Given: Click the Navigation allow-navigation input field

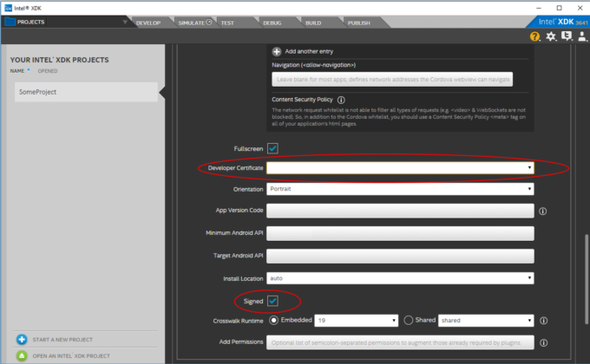Looking at the screenshot, I should 392,80.
